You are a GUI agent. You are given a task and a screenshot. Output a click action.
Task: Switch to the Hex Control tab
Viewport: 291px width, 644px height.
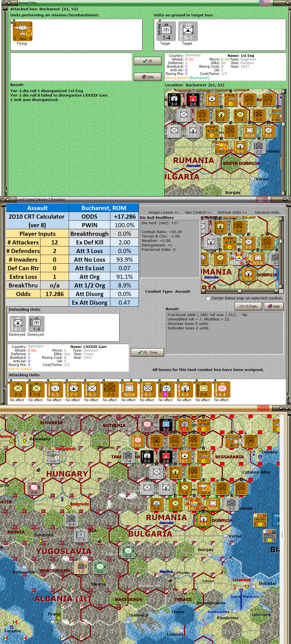tap(198, 212)
